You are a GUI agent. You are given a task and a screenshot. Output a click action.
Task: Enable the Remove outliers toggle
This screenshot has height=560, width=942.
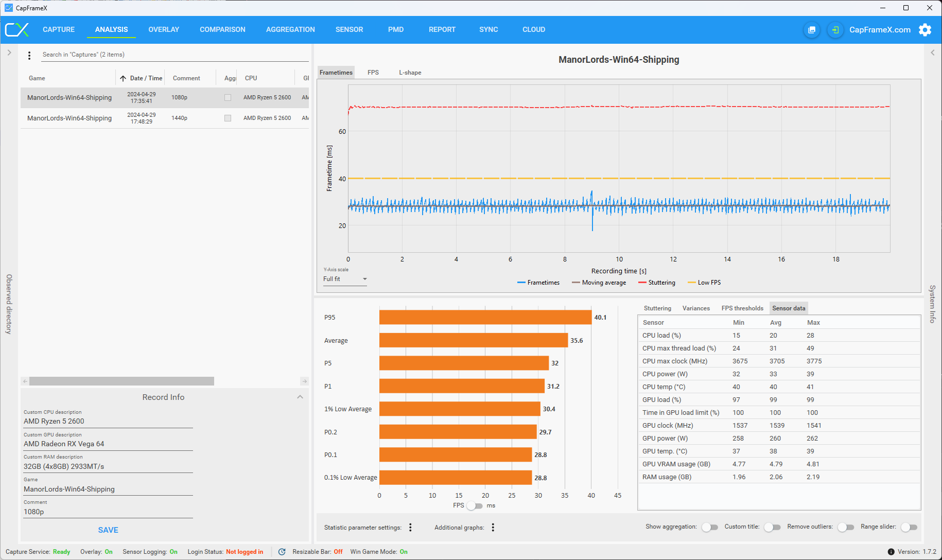pyautogui.click(x=846, y=527)
